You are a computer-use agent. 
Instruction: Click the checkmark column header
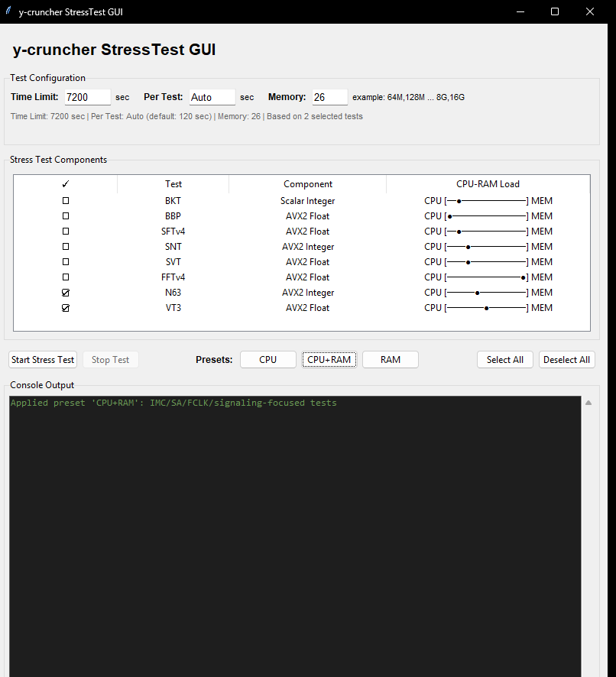66,184
